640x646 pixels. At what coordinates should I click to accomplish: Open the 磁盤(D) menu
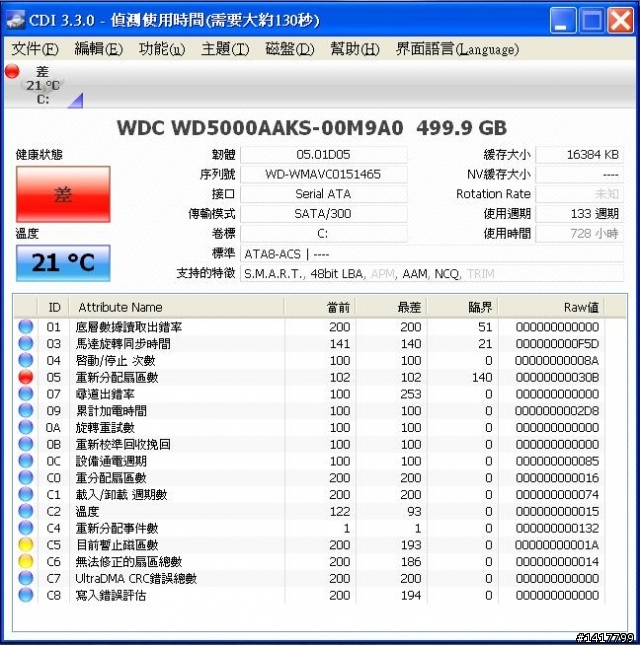point(290,49)
